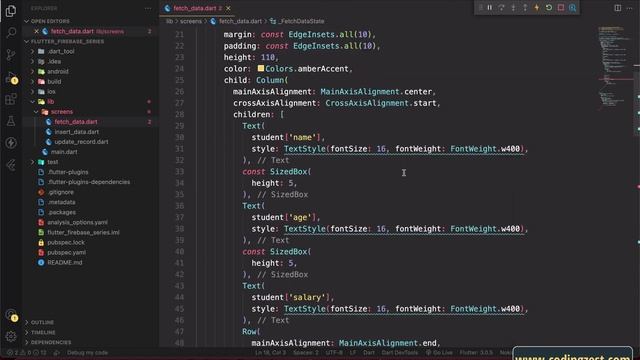640x360 pixels.
Task: Click the Go Live status bar button
Action: (439, 353)
